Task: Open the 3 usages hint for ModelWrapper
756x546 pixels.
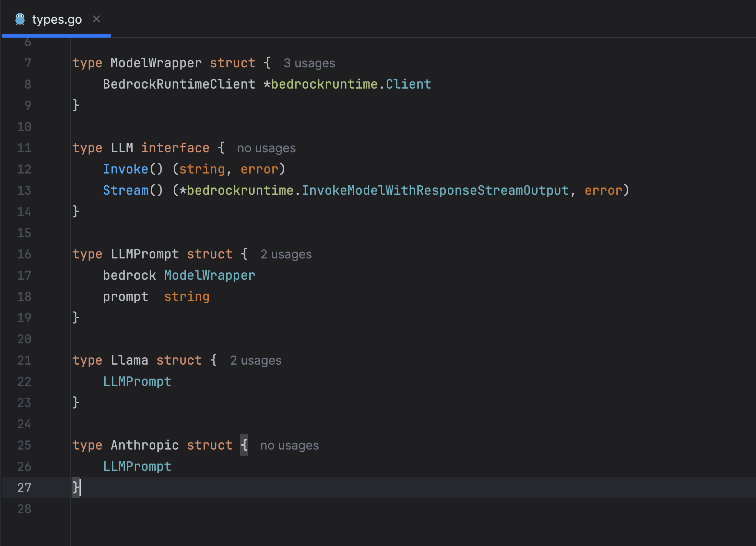Action: click(309, 63)
